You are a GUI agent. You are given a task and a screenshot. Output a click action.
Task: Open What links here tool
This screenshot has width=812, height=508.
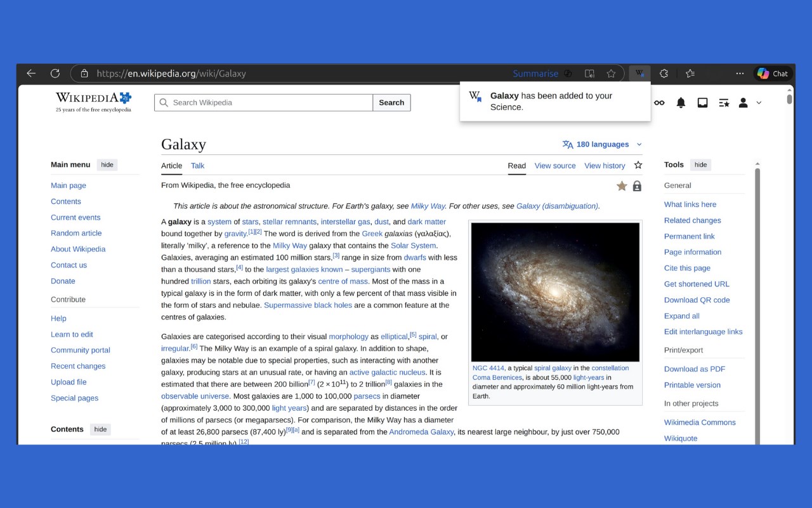[690, 204]
